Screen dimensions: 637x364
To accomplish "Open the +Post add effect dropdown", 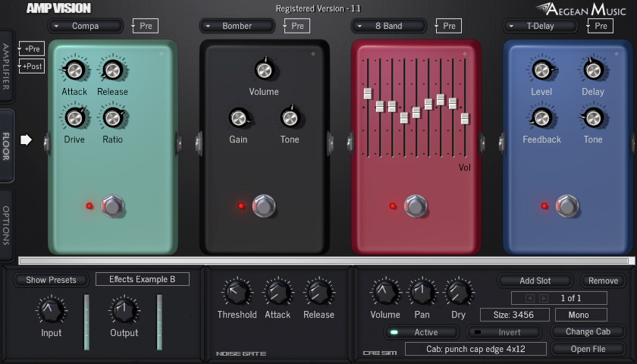I will (x=31, y=66).
